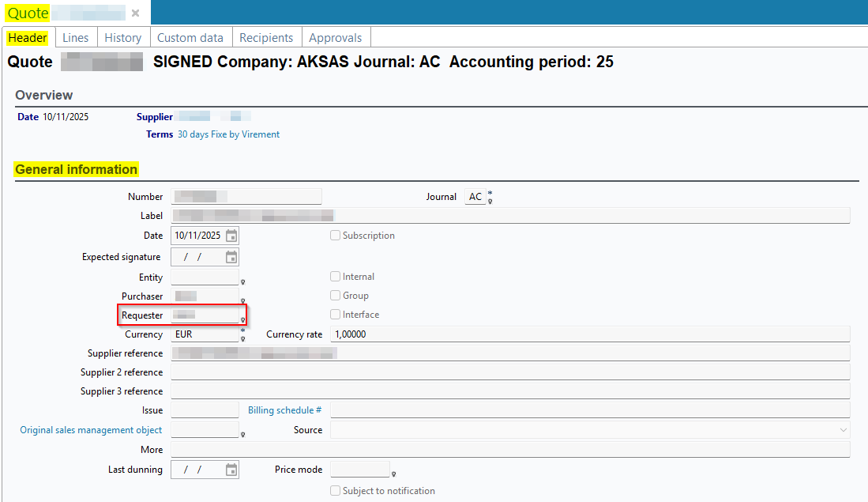The height and width of the screenshot is (502, 868).
Task: Click the lookup marker beside the Entity field
Action: coord(243,282)
